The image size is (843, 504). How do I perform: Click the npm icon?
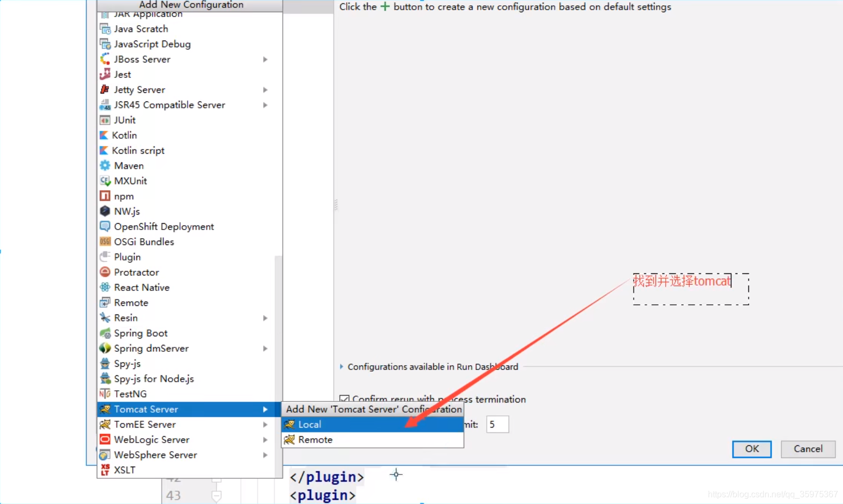pyautogui.click(x=105, y=196)
